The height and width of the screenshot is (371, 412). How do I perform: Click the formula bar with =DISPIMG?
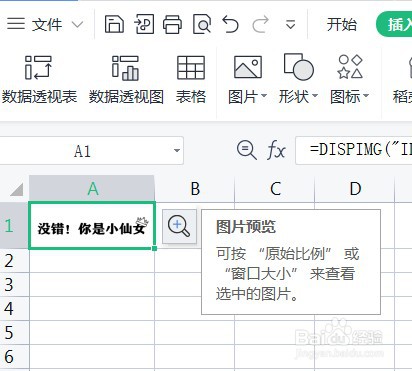(354, 150)
